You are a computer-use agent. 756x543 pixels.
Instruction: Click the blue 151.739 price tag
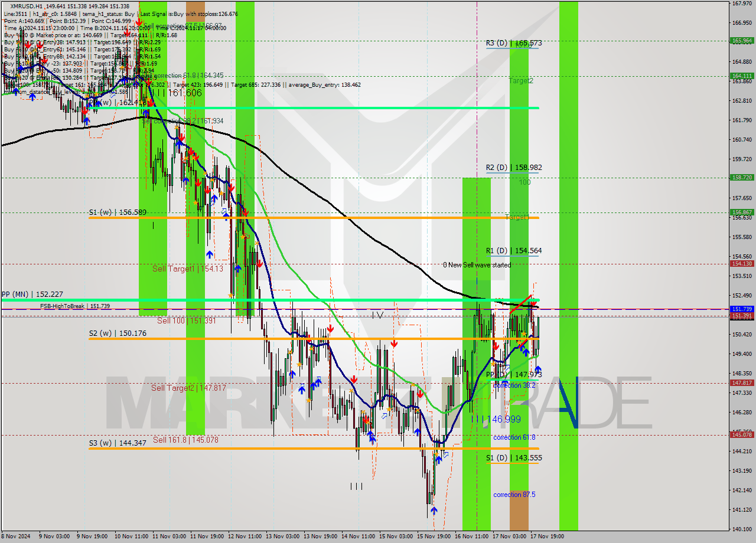(x=742, y=309)
